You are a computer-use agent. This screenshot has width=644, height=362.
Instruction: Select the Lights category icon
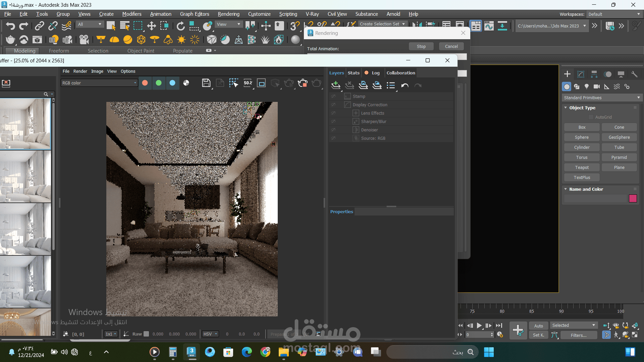coord(587,86)
